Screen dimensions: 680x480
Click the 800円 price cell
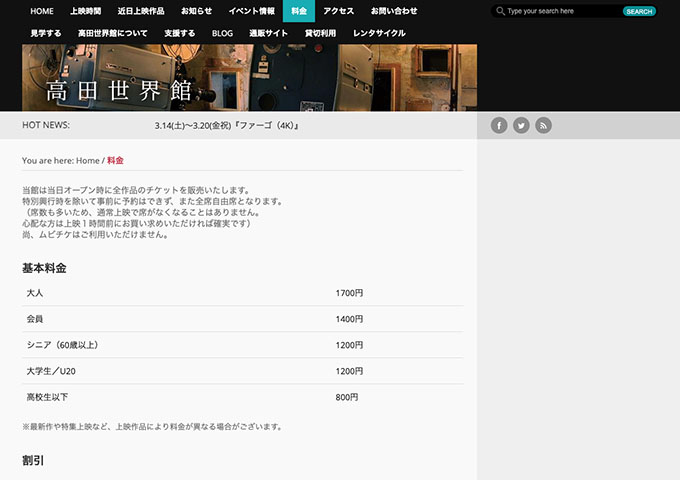[x=347, y=397]
